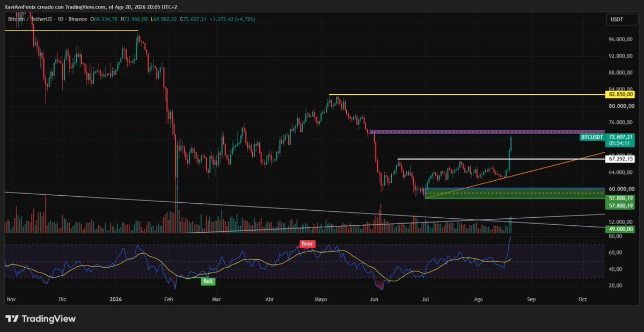
Task: Select the 49.000,00 green price label
Action: click(620, 229)
